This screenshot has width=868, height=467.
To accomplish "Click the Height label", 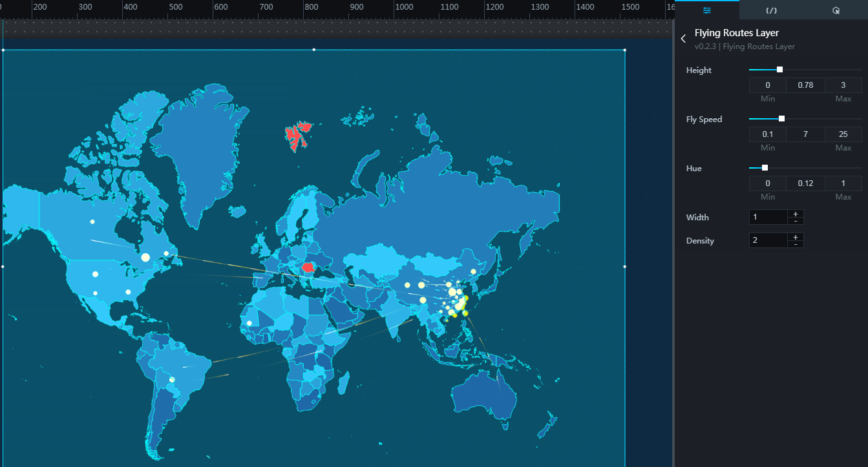I will tap(699, 70).
